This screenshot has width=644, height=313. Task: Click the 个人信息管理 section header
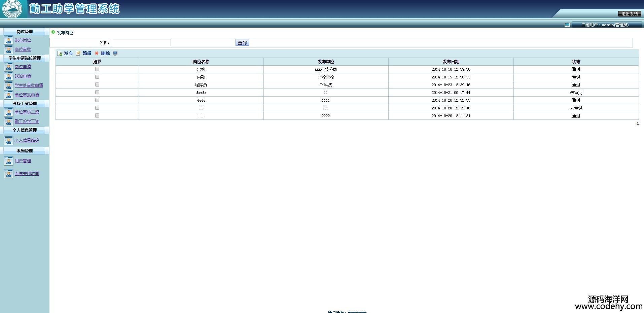click(25, 130)
